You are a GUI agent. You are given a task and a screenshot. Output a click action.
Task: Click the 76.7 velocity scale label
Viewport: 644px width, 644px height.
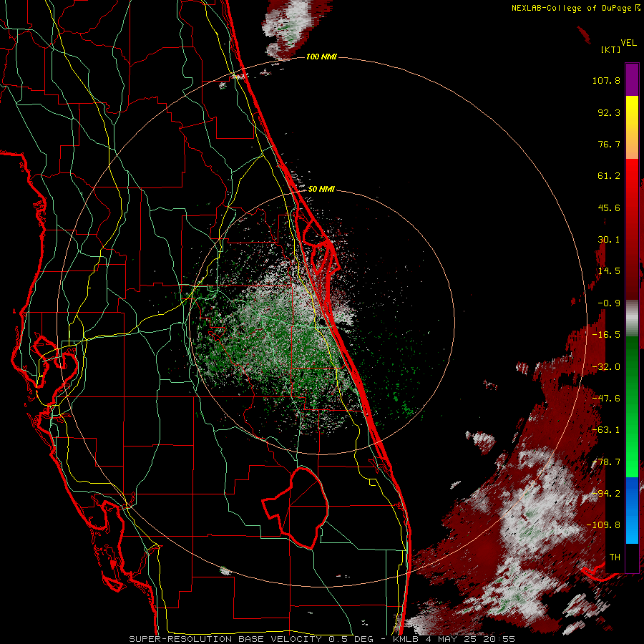click(609, 144)
